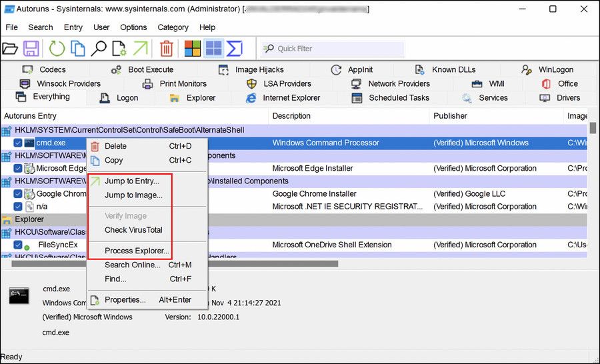Screen dimensions: 600x364
Task: Switch to the Network Providers tab
Action: [391, 84]
